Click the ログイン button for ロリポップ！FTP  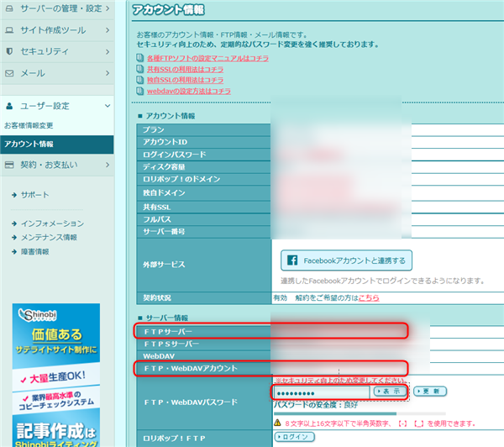293,437
